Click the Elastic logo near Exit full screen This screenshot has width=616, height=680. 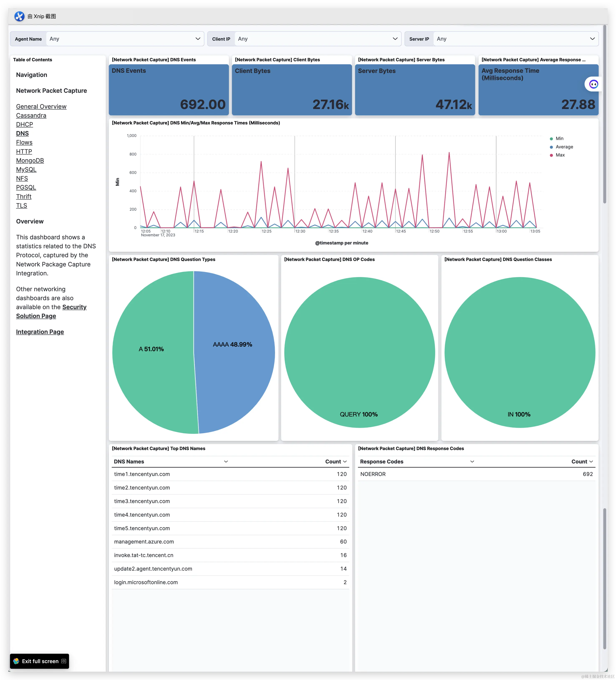[x=16, y=661]
